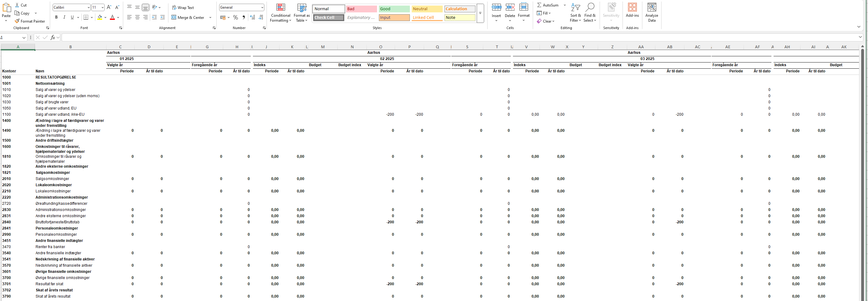Image resolution: width=868 pixels, height=301 pixels.
Task: Click Decrease Decimal
Action: click(x=261, y=18)
